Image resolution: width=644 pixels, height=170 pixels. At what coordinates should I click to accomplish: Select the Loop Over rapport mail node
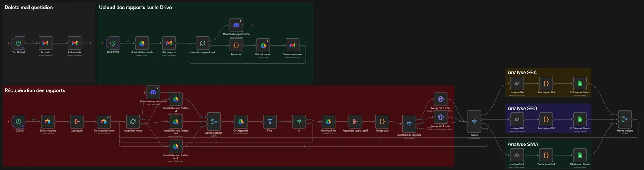pyautogui.click(x=203, y=43)
